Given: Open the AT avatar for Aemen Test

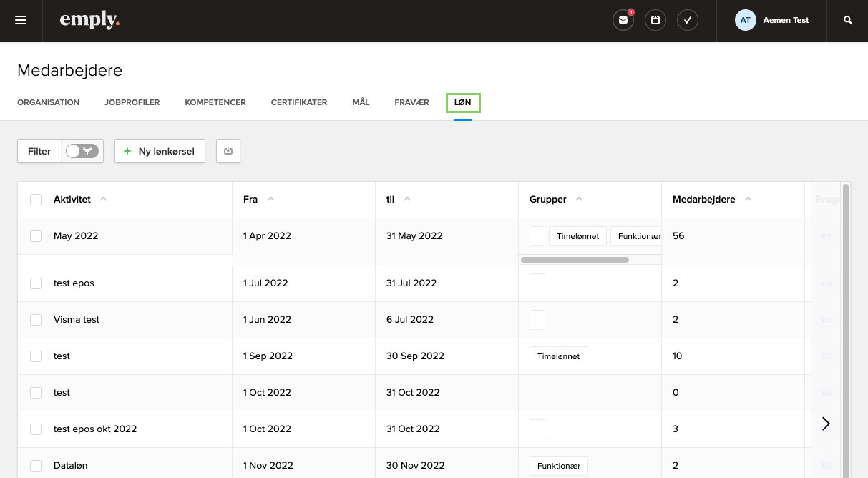Looking at the screenshot, I should tap(745, 20).
